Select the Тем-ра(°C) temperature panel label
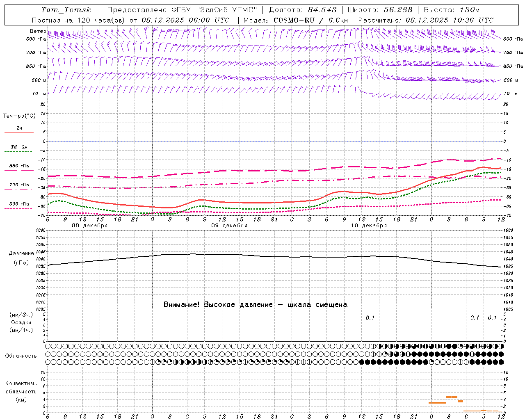Screen dimensions: 525x420 coord(19,116)
